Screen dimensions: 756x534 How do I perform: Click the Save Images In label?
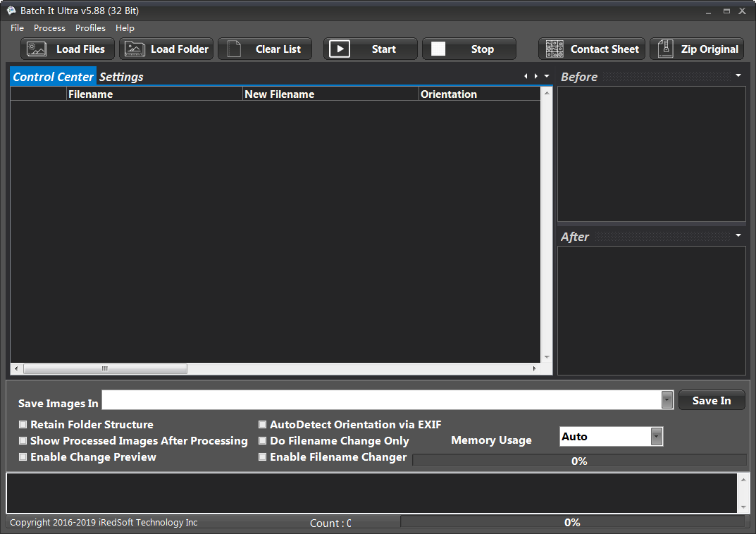click(58, 404)
